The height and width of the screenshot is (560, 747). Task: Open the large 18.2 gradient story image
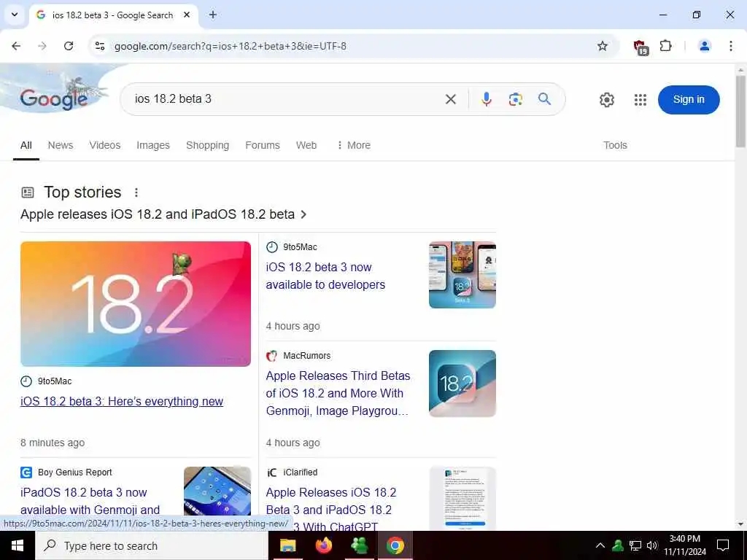(136, 304)
